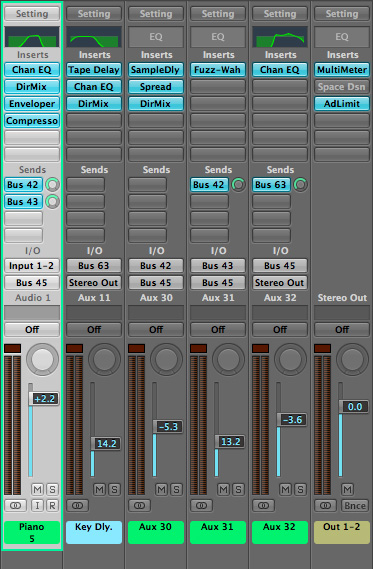Viewport: 373px width, 569px height.
Task: Select Bus 43 send on Piano strip
Action: (23, 201)
